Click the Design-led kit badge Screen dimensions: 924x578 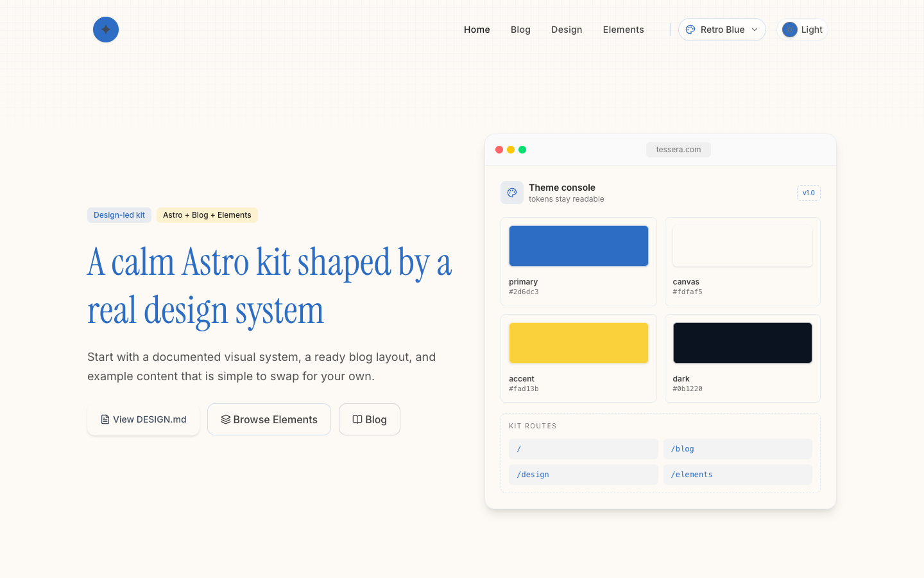pos(119,215)
